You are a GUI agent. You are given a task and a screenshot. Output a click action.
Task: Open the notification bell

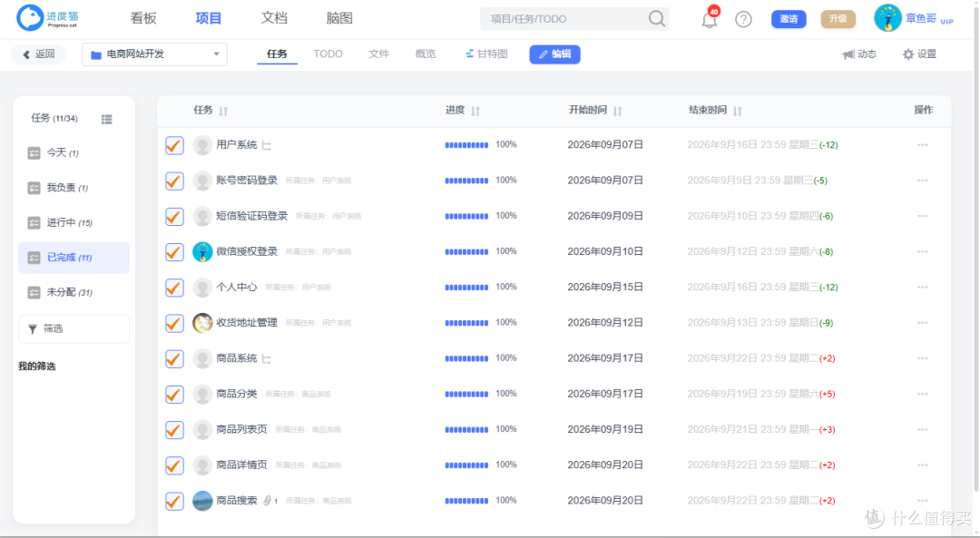(x=709, y=20)
